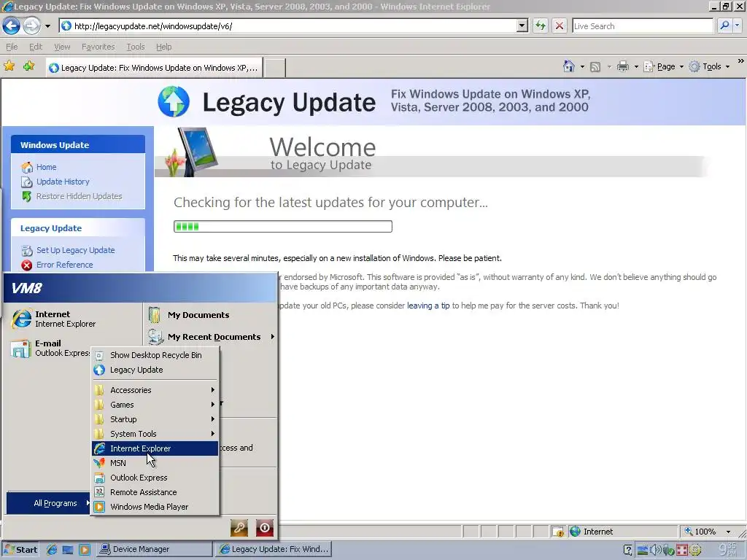Open the Edit menu
Screen dimensions: 747x560
click(x=36, y=47)
